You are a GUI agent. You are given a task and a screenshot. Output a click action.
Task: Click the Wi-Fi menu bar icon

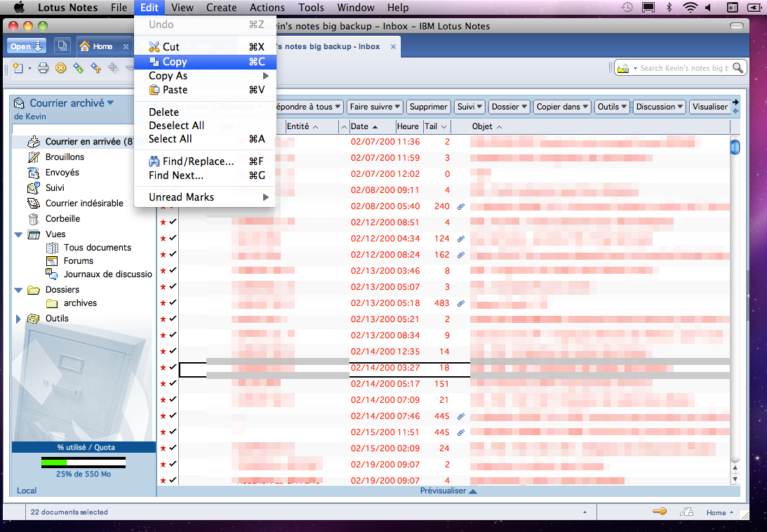click(691, 7)
